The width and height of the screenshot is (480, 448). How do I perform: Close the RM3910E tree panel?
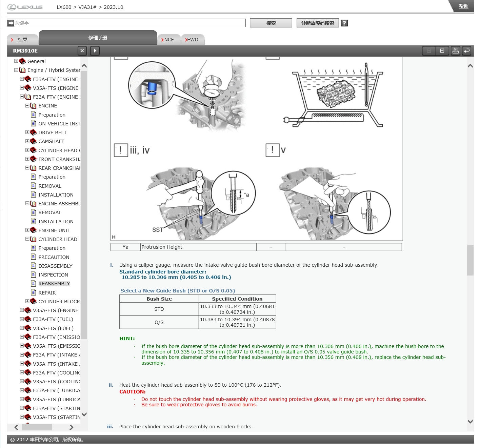(x=82, y=51)
